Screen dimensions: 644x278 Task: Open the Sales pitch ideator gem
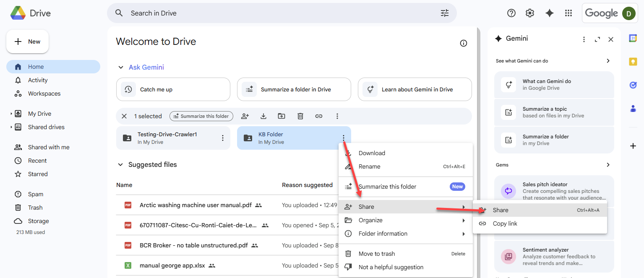554,191
